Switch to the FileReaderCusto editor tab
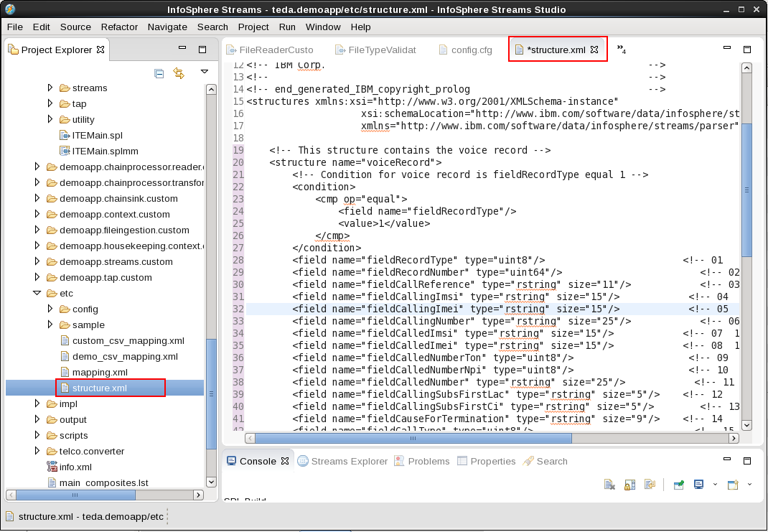Viewport: 768px width, 532px height. (270, 50)
